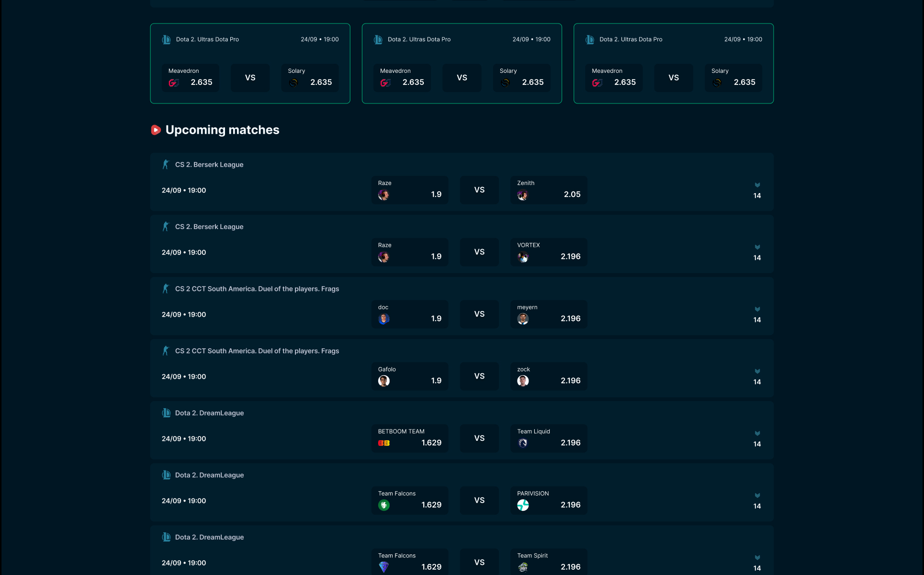Viewport: 924px width, 575px height.
Task: Open the CS 2 CCT South America doc match league link
Action: tap(257, 289)
